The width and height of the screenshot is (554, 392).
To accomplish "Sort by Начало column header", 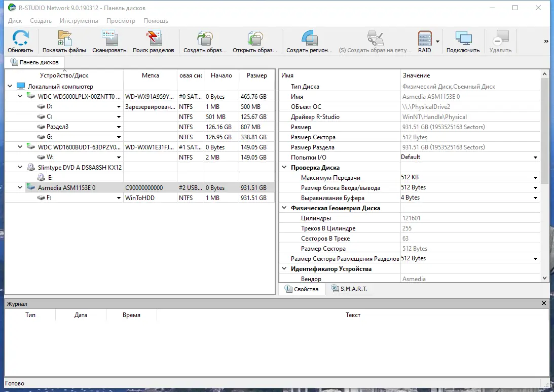I will coord(221,75).
